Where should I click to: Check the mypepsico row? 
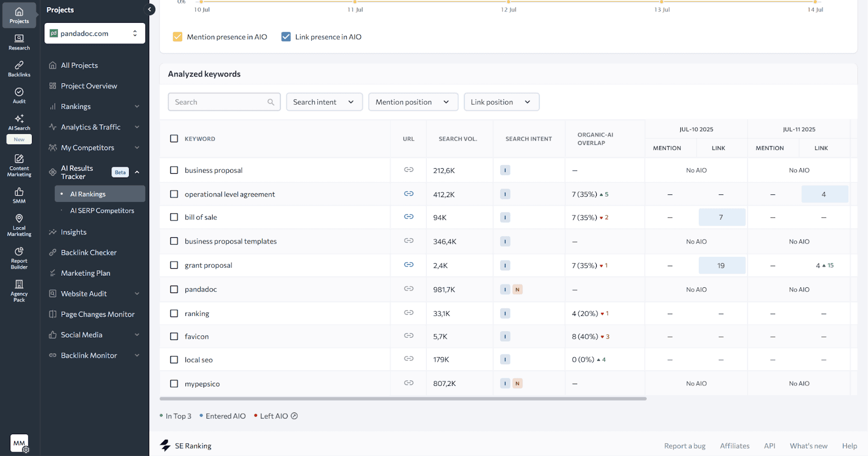tap(174, 383)
